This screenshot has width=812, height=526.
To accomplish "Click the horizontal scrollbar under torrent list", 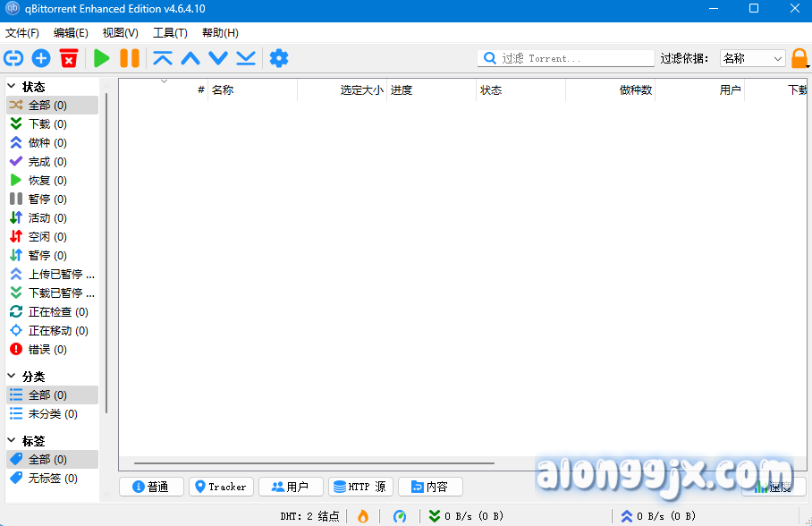I will coord(313,463).
